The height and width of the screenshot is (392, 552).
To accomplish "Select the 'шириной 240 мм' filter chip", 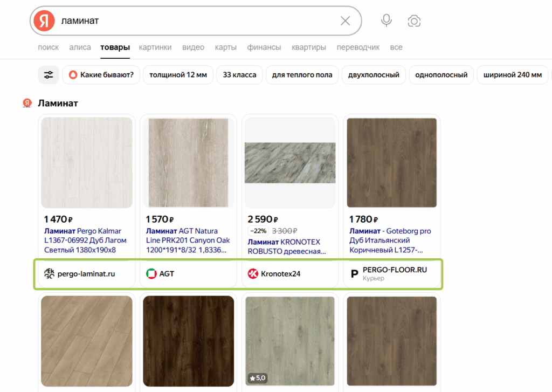I will click(512, 74).
